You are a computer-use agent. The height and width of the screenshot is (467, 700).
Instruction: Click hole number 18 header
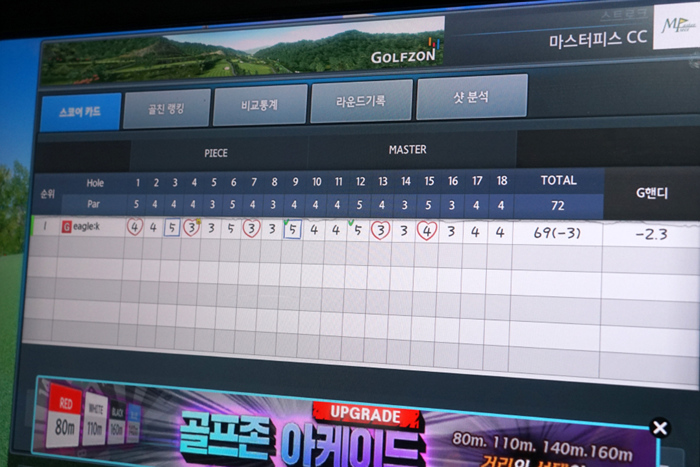(x=502, y=180)
